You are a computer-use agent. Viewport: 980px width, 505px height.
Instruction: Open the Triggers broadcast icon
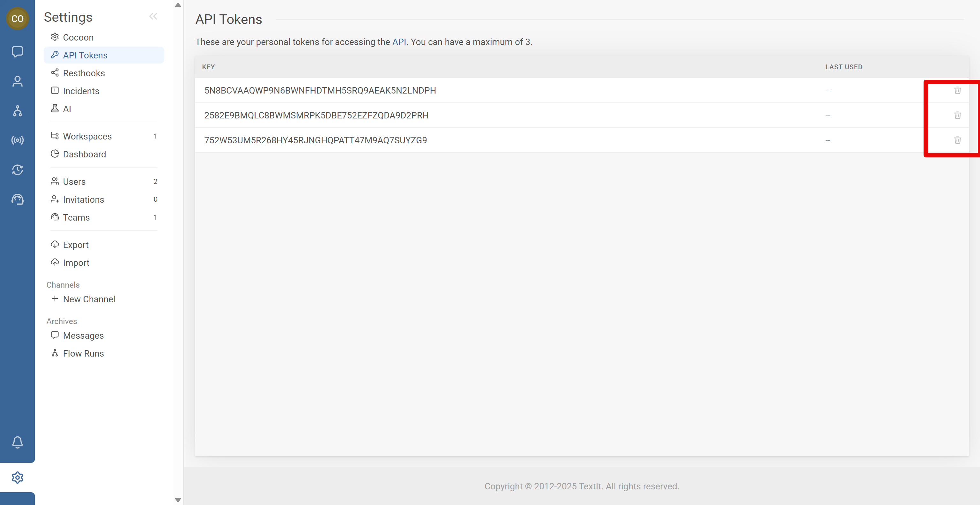coord(18,140)
